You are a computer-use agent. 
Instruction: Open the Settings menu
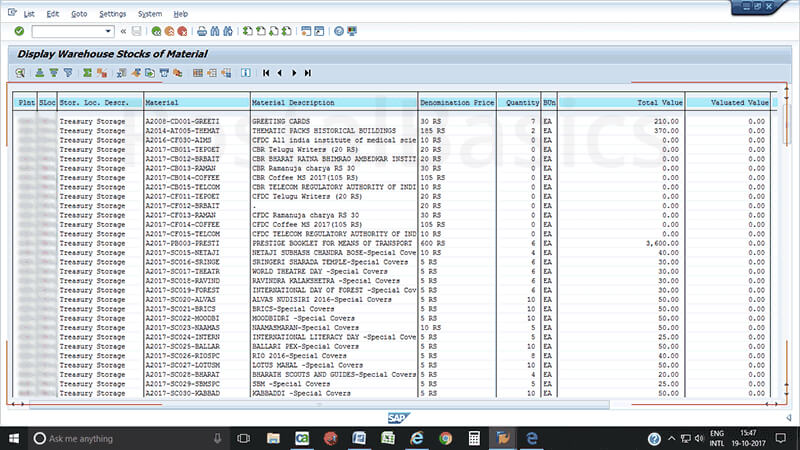[x=113, y=14]
